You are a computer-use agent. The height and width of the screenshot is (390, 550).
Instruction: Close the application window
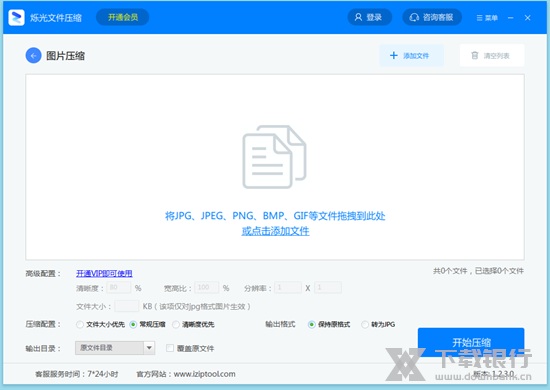(x=528, y=18)
